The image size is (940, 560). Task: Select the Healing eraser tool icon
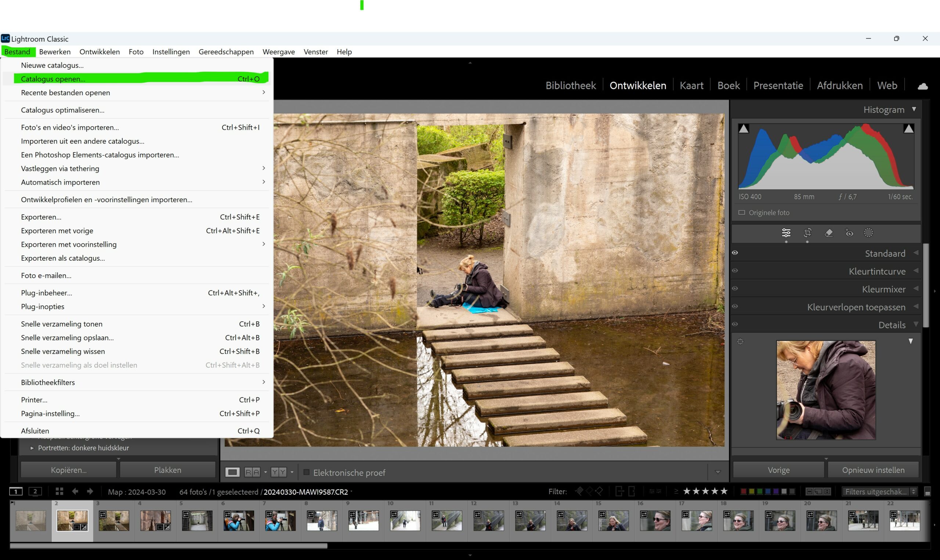pos(829,233)
